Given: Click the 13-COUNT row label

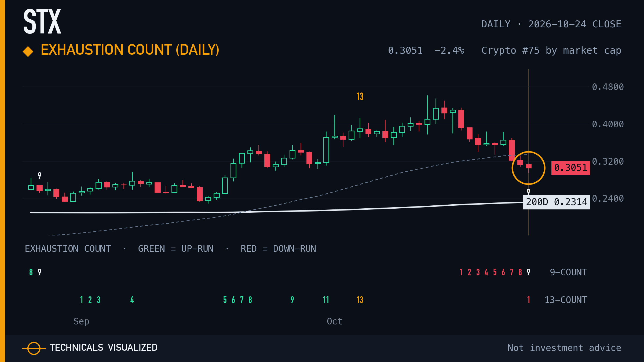Looking at the screenshot, I should (566, 300).
